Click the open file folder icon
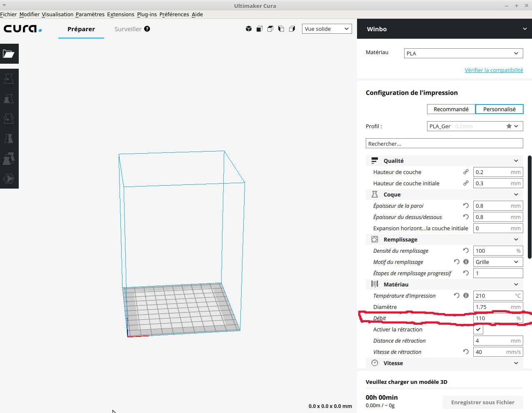532x413 pixels. tap(9, 54)
